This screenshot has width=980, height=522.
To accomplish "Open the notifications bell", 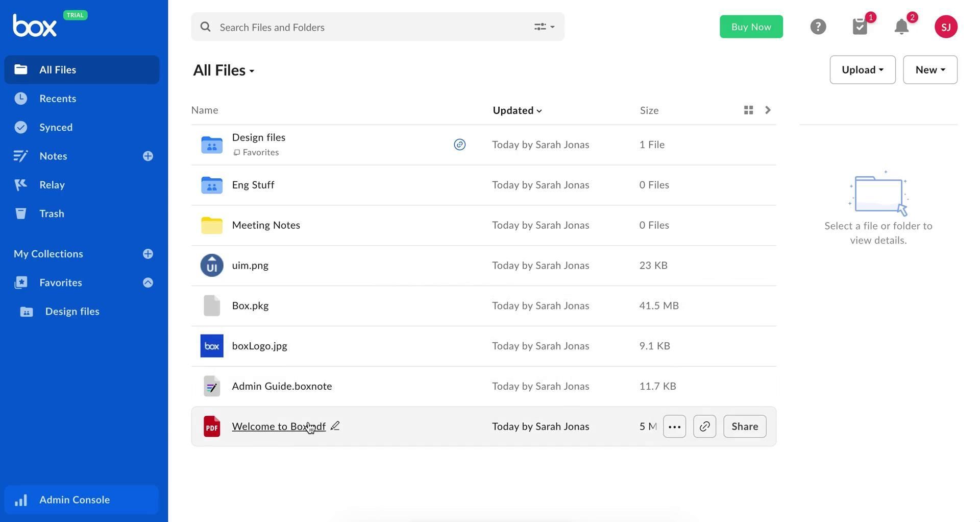I will pyautogui.click(x=901, y=27).
